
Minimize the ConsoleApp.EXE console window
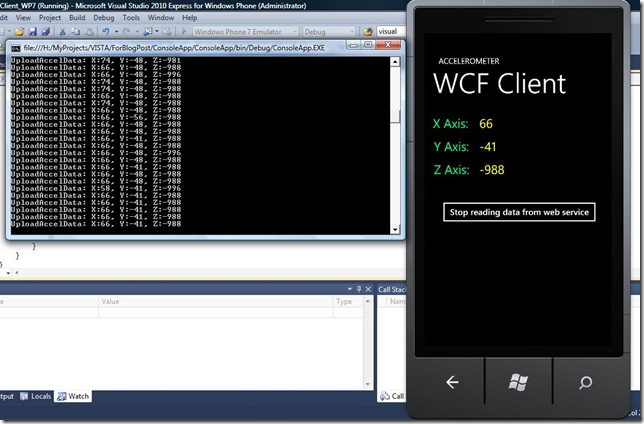pyautogui.click(x=353, y=45)
